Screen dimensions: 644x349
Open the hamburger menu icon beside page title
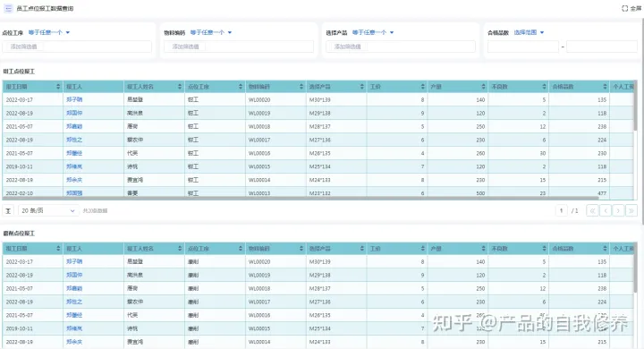click(8, 8)
